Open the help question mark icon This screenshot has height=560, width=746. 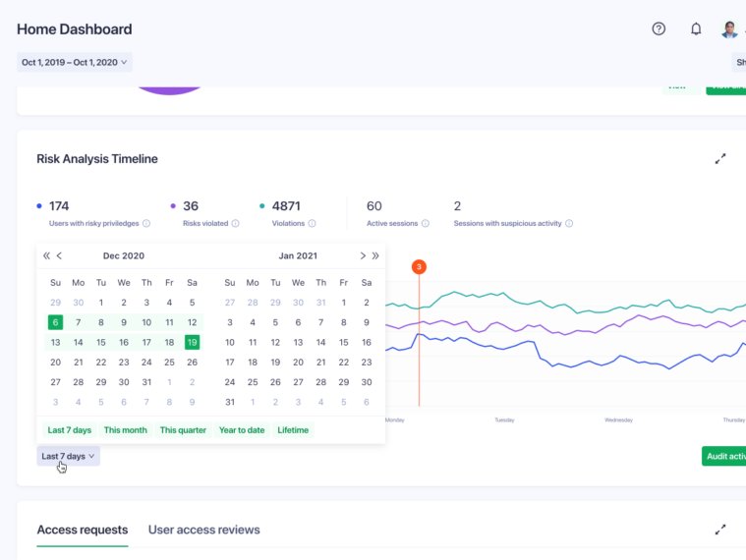[659, 28]
